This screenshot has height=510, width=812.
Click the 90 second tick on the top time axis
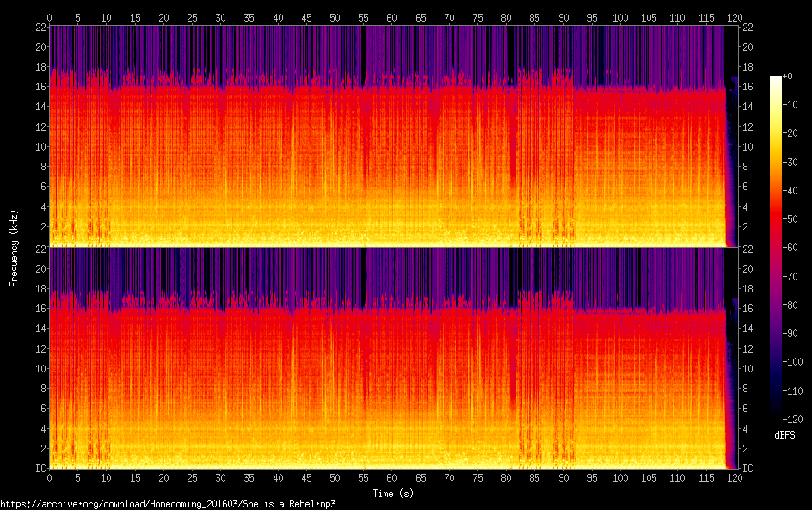(x=563, y=16)
